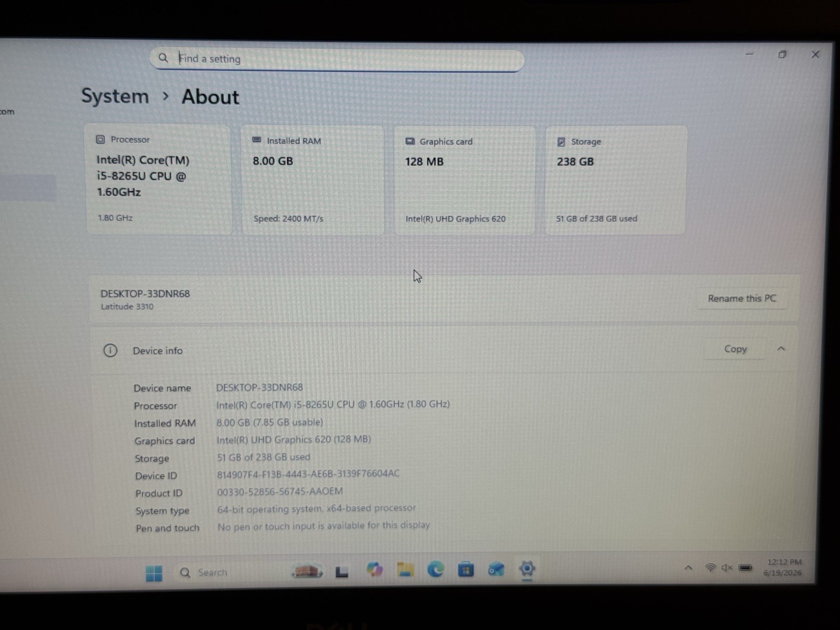Click the Installed RAM icon
The height and width of the screenshot is (630, 840).
[257, 140]
